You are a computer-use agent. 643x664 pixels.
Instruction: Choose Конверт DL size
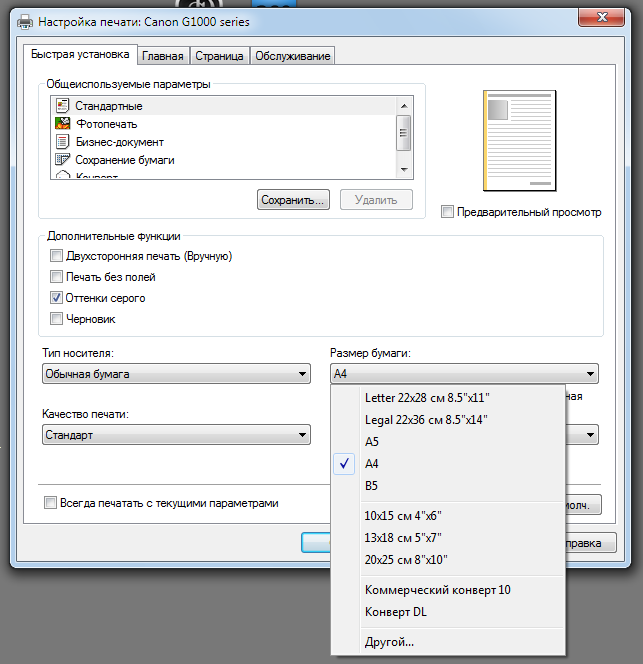448,612
